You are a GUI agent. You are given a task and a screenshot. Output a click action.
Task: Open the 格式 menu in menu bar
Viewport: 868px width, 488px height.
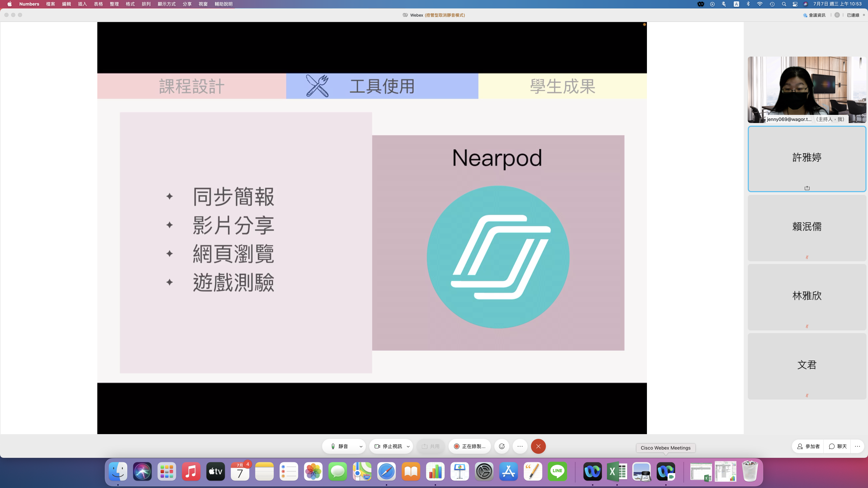point(130,4)
